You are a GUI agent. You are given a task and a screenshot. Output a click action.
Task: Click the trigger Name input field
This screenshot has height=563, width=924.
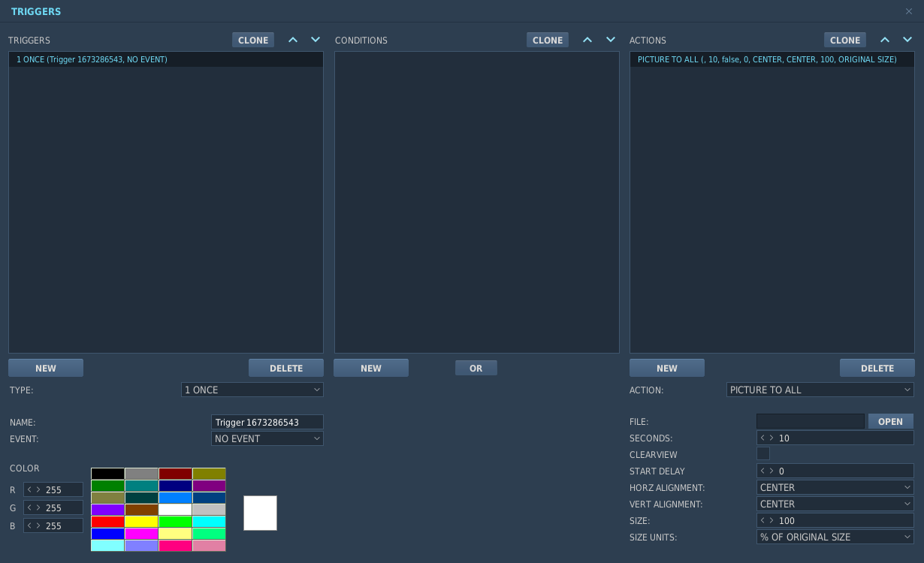tap(267, 422)
